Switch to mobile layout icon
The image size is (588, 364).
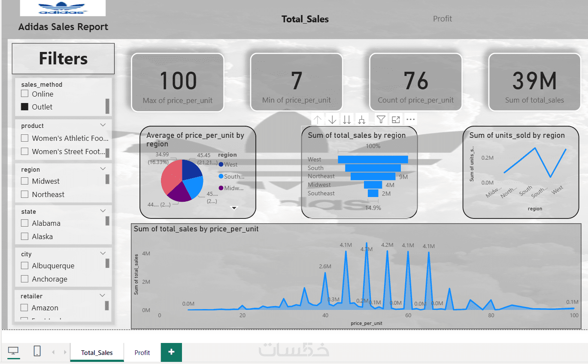(37, 351)
